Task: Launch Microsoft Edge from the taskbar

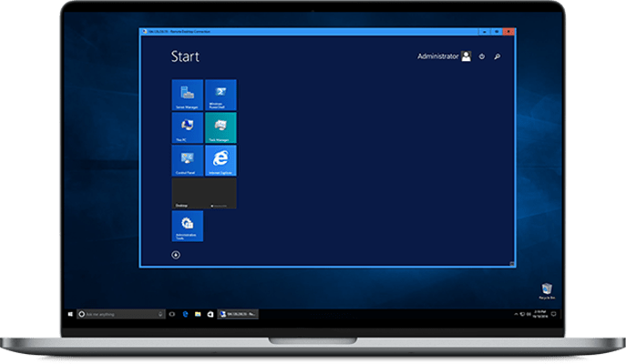Action: pyautogui.click(x=183, y=314)
